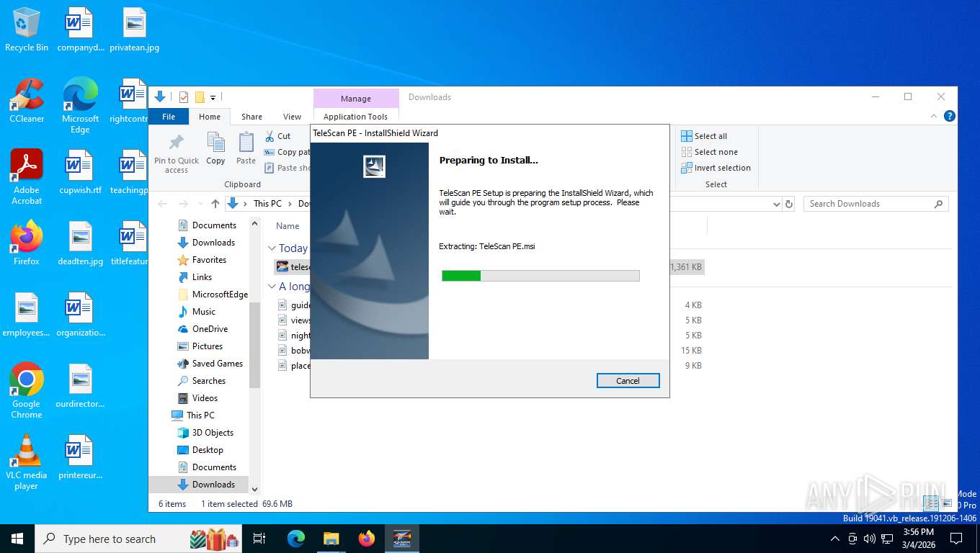Switch to large icons view in status bar
The width and height of the screenshot is (980, 553).
tap(948, 503)
